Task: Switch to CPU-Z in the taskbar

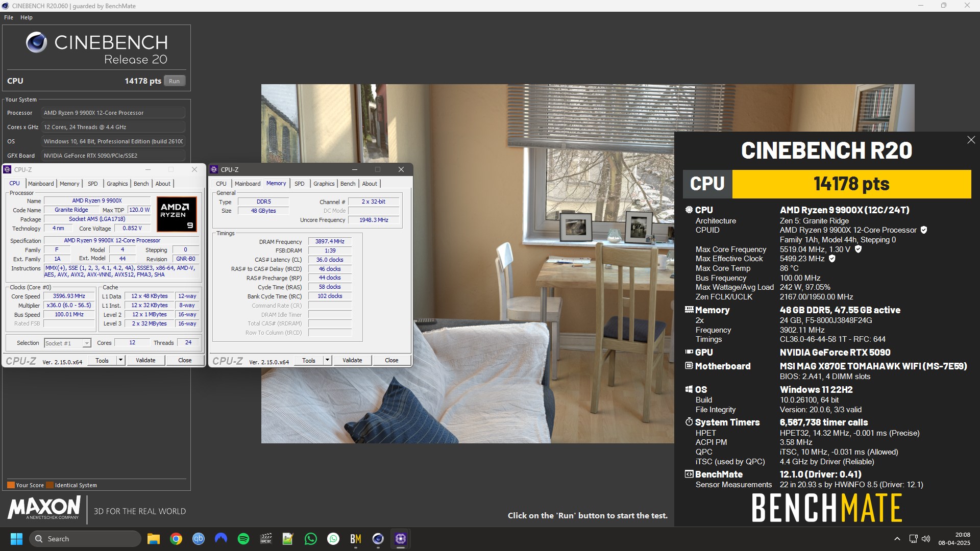Action: [401, 539]
